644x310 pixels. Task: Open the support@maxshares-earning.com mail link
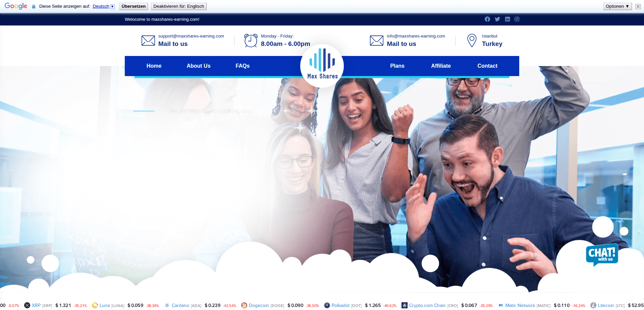191,36
